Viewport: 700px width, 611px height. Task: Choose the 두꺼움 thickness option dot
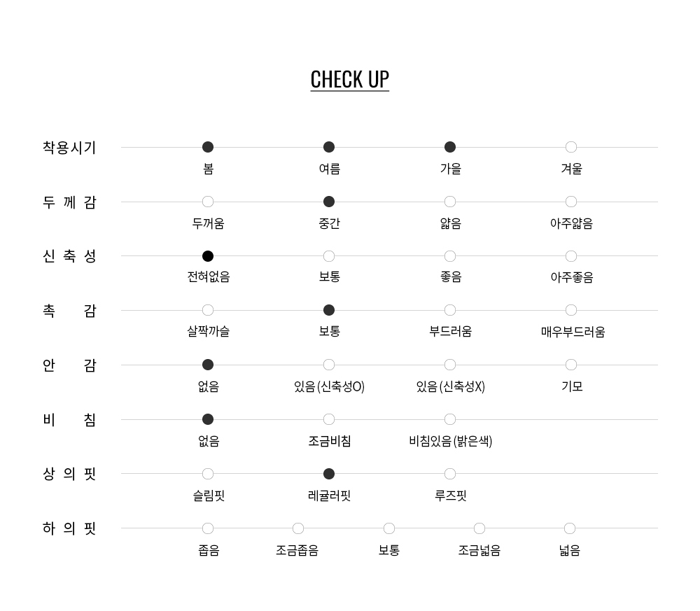[208, 202]
